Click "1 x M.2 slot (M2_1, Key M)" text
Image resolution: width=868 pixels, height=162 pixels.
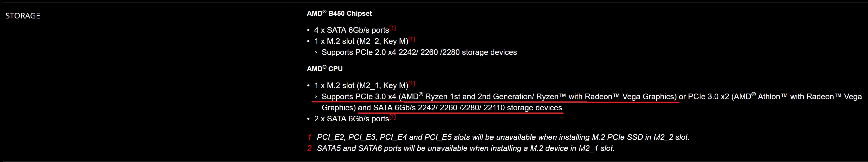361,85
